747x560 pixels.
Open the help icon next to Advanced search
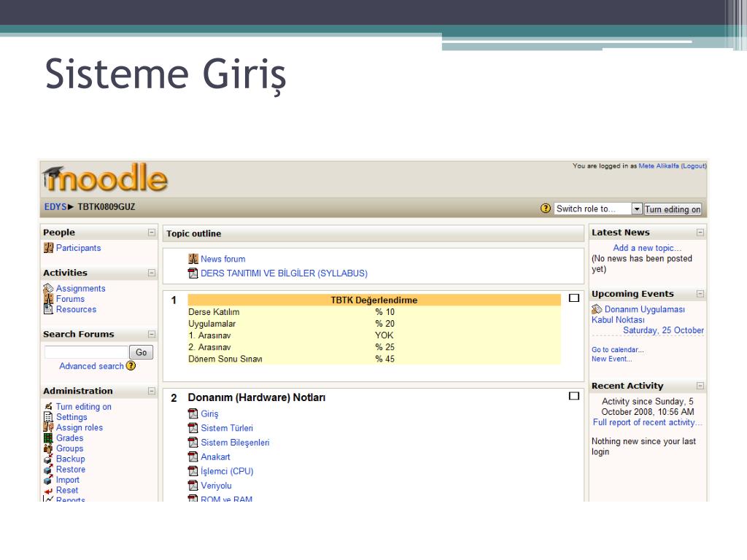(131, 366)
